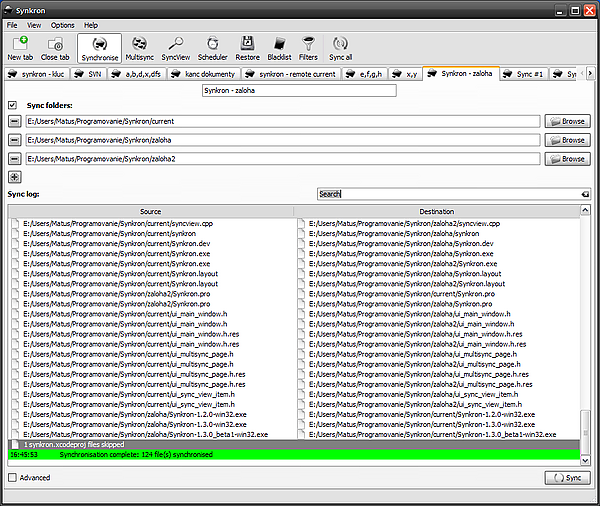The image size is (600, 506).
Task: Open the Filters page
Action: (x=308, y=48)
